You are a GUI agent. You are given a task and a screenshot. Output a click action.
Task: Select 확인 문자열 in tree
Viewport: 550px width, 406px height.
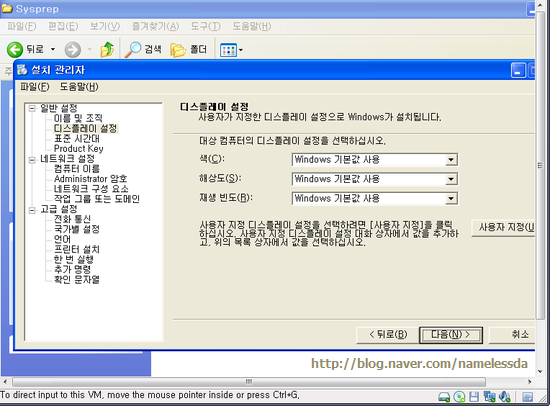(x=77, y=280)
